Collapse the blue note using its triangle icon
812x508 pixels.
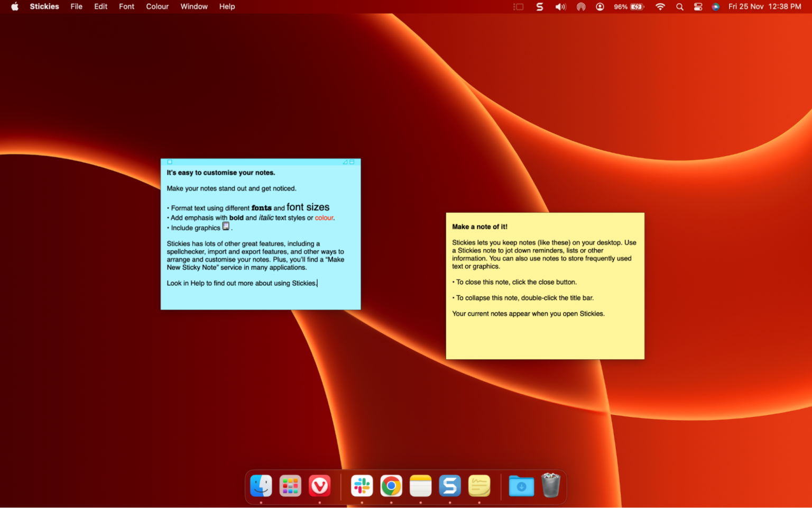[346, 161]
